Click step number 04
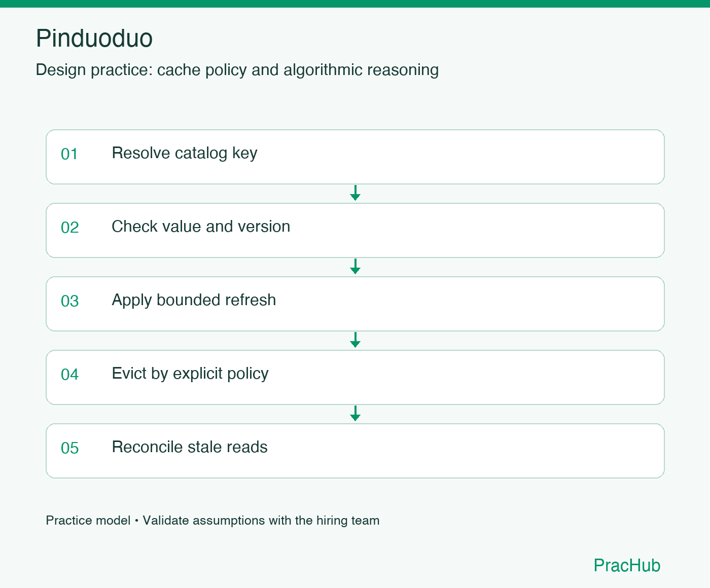The width and height of the screenshot is (710, 588). [70, 375]
